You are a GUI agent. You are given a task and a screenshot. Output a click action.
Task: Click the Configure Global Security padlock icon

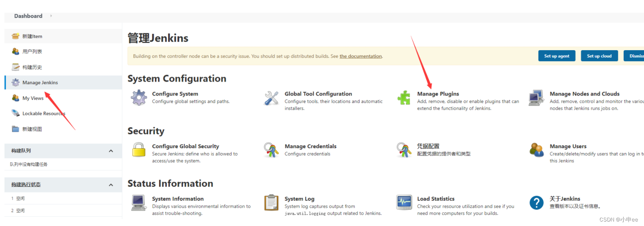tap(139, 150)
